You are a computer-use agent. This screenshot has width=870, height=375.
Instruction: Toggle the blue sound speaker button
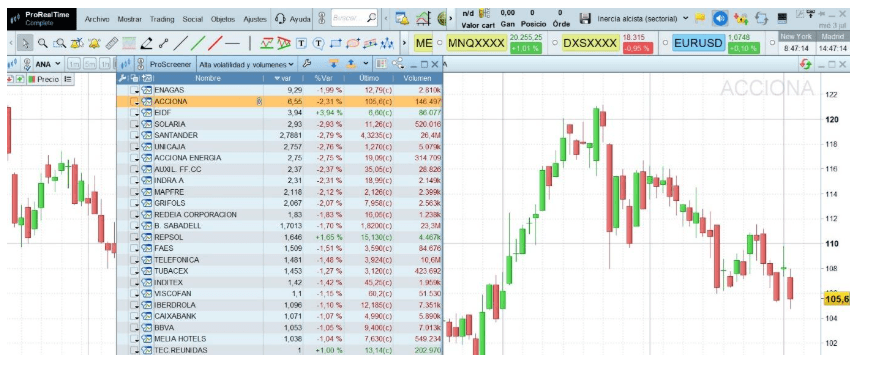click(x=720, y=19)
